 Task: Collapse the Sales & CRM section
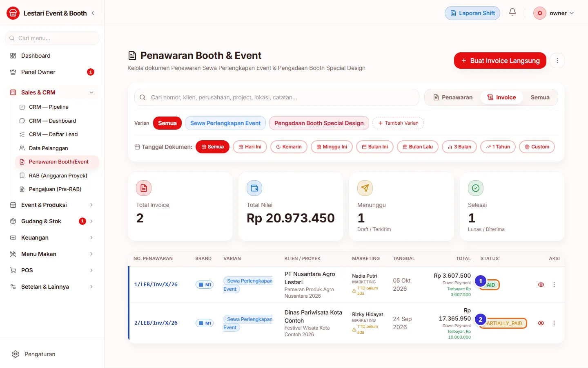coord(52,92)
